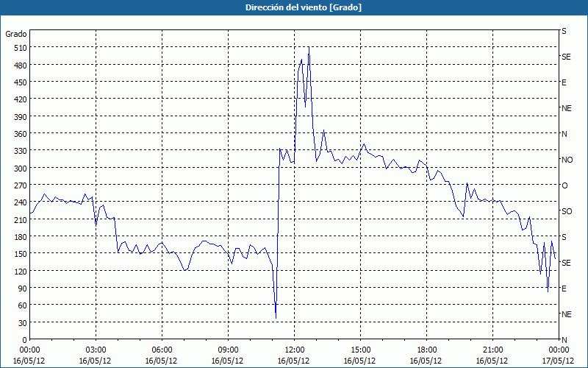Click the 150 degree axis label
The width and height of the screenshot is (588, 368).
pos(21,254)
